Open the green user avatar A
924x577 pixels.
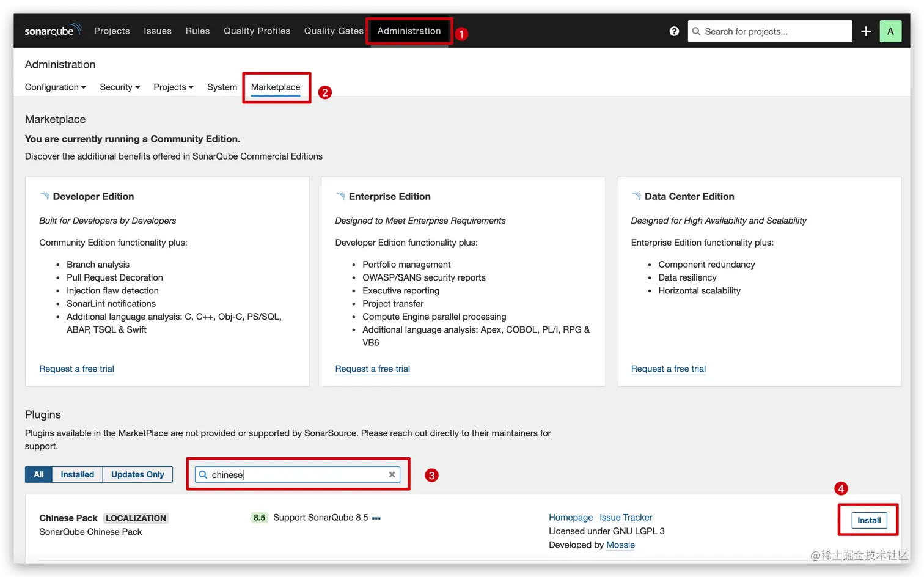[x=890, y=31]
